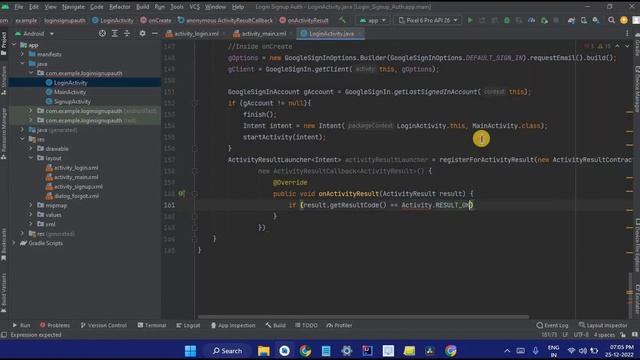Open the editor tabs more-options icon

point(627,33)
